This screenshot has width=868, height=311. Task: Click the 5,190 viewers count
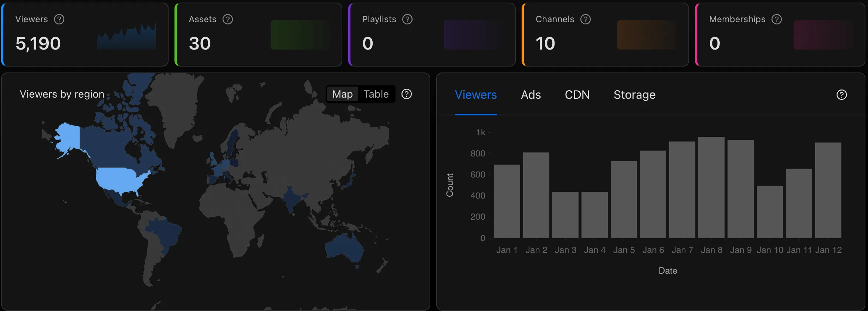coord(38,44)
